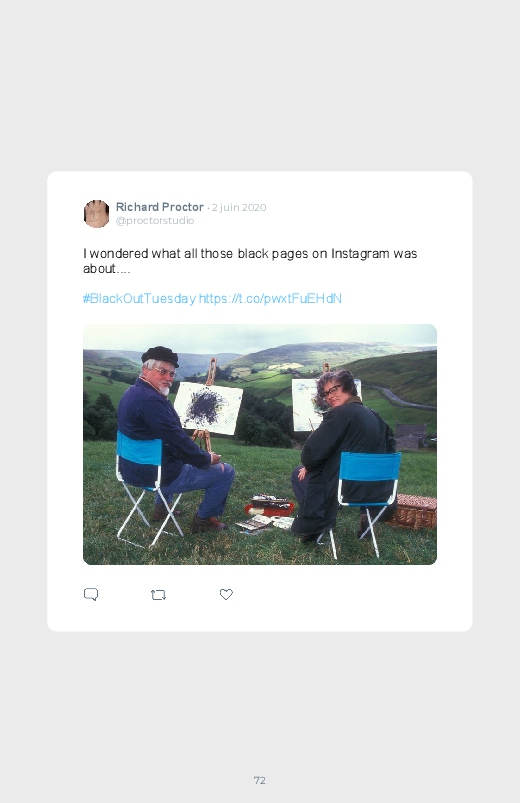
Task: Select the painting on the right easel
Action: click(x=307, y=405)
